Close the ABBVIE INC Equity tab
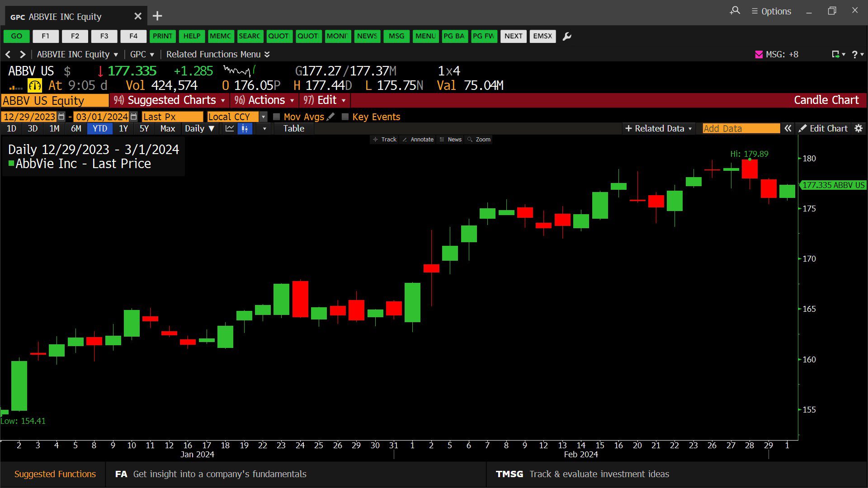The image size is (868, 488). (x=138, y=16)
